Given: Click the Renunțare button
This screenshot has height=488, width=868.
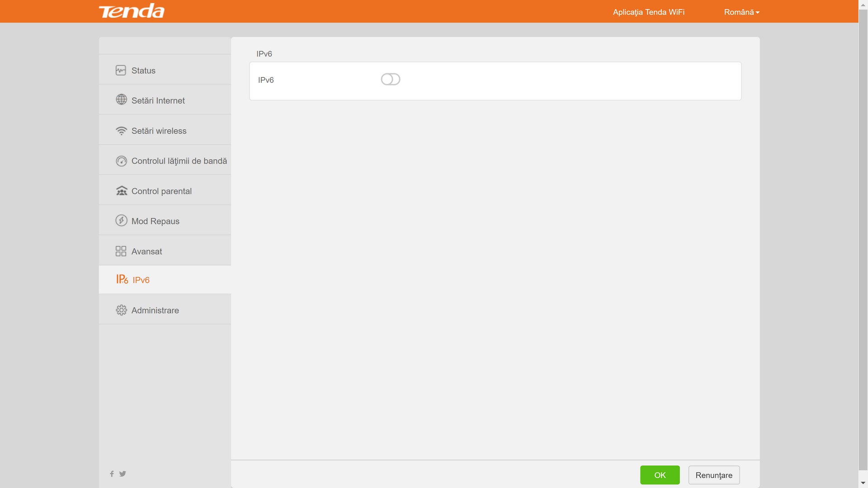Looking at the screenshot, I should pyautogui.click(x=714, y=475).
